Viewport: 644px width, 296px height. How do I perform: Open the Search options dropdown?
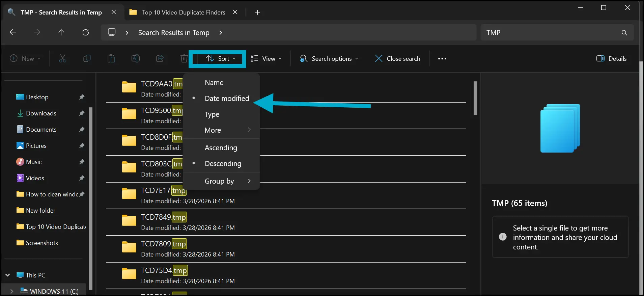point(329,59)
